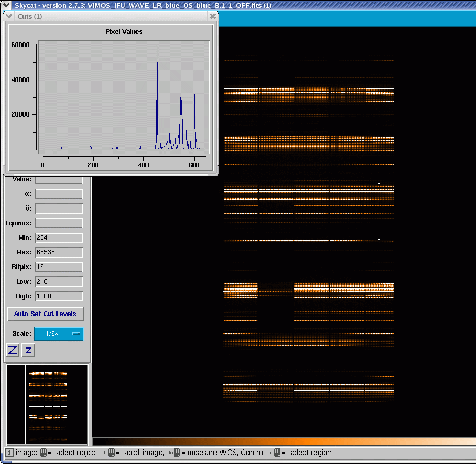Image resolution: width=476 pixels, height=464 pixels.
Task: Click the orange colormap ramp bar
Action: (x=284, y=442)
